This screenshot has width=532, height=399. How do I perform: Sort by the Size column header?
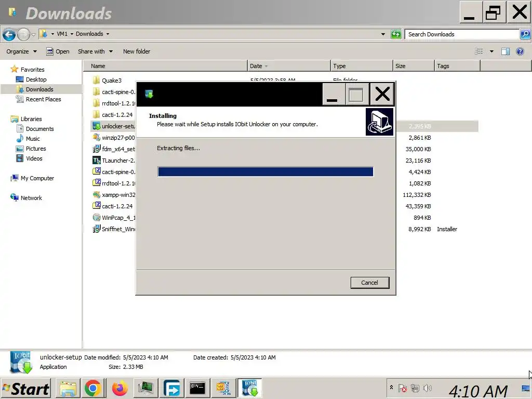coord(414,66)
